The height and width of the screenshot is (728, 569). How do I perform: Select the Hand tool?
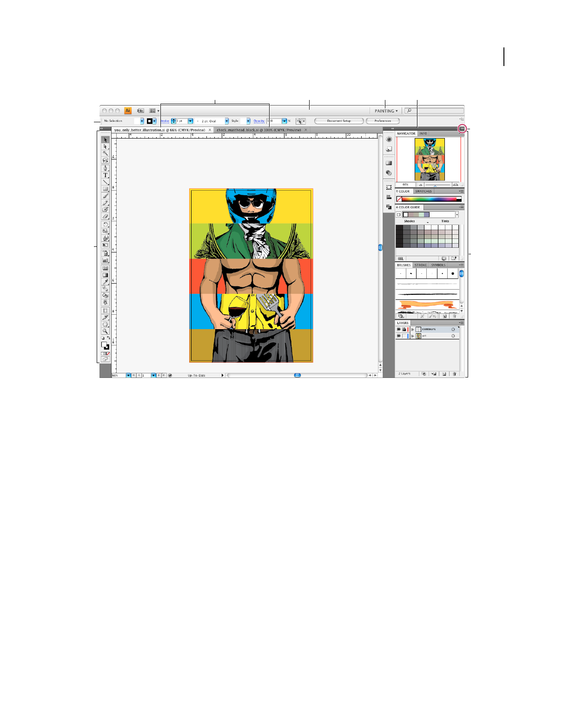pyautogui.click(x=105, y=324)
